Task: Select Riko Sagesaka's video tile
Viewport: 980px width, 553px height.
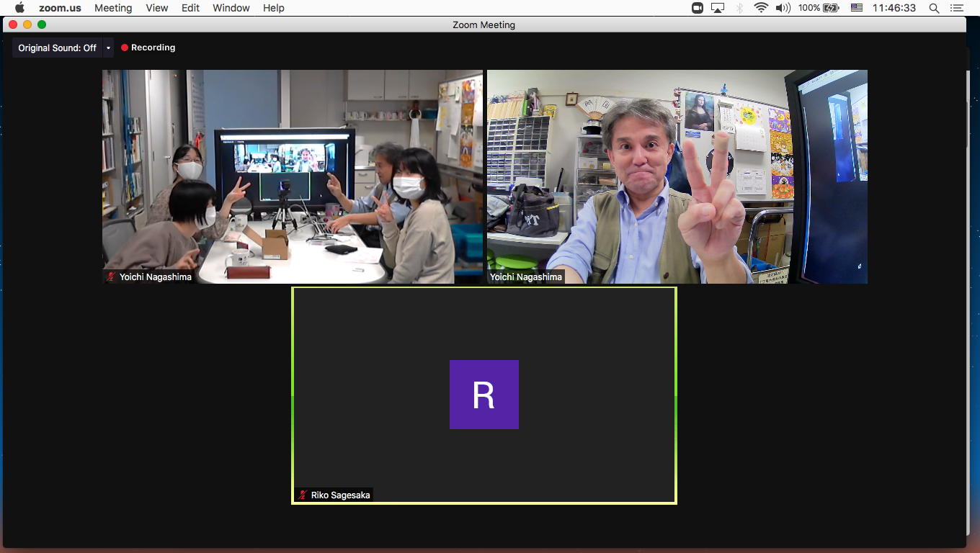Action: (x=484, y=395)
